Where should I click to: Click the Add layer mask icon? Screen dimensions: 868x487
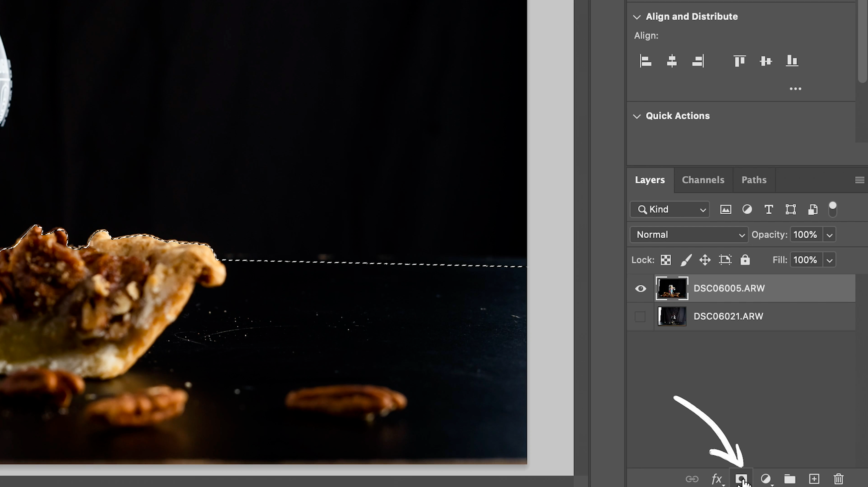coord(741,479)
